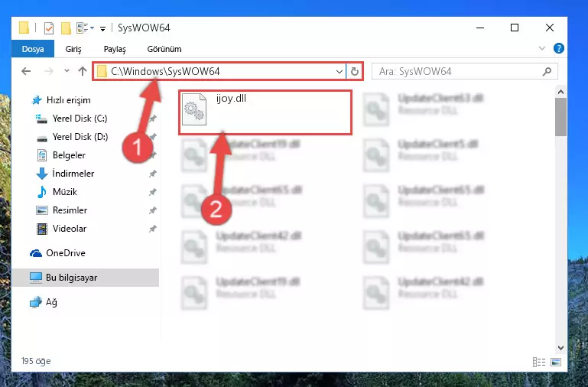
Task: Open Videolar folder in sidebar
Action: 70,229
